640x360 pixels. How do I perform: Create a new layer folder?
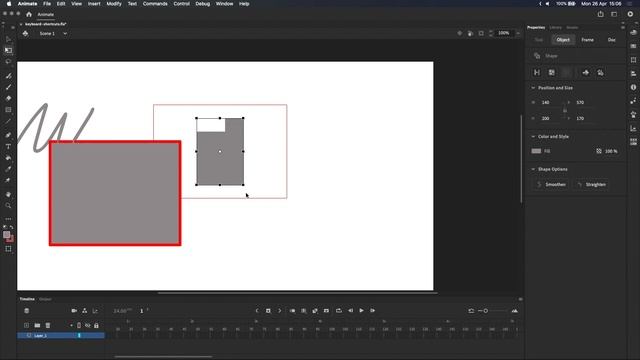pos(37,325)
